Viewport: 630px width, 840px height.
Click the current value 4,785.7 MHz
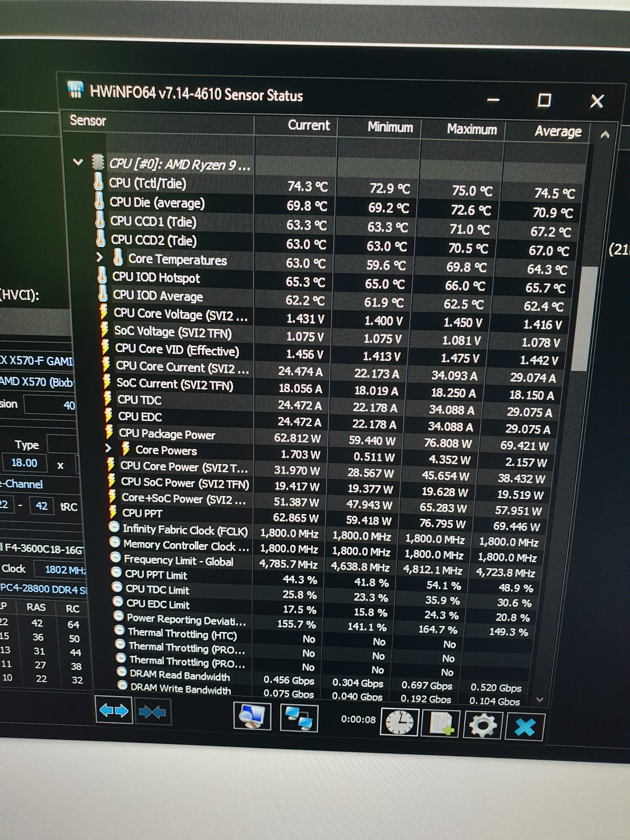click(x=289, y=564)
